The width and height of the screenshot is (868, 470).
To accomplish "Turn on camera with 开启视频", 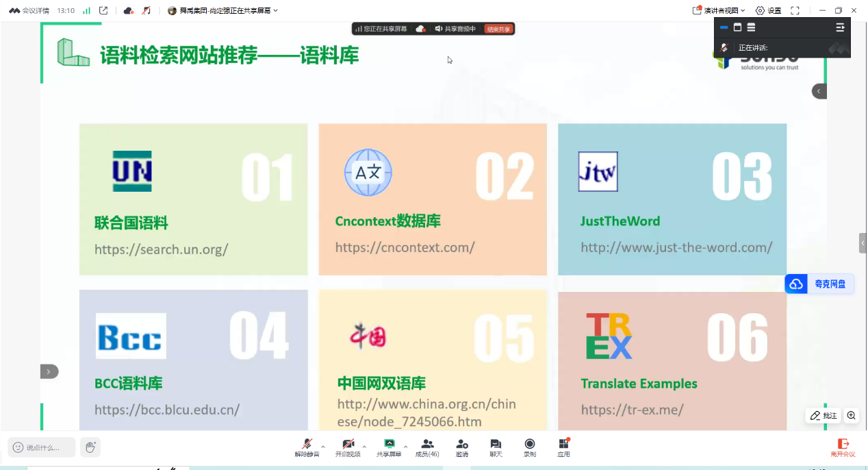I will (348, 447).
